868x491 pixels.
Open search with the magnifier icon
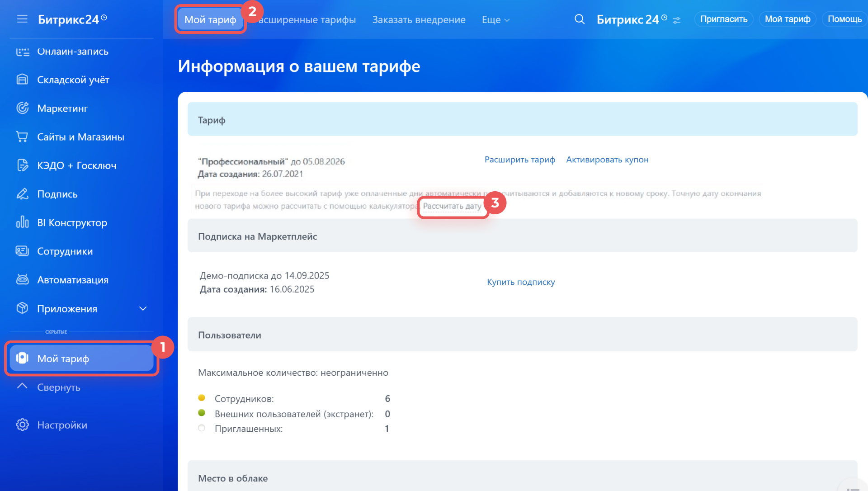tap(579, 19)
